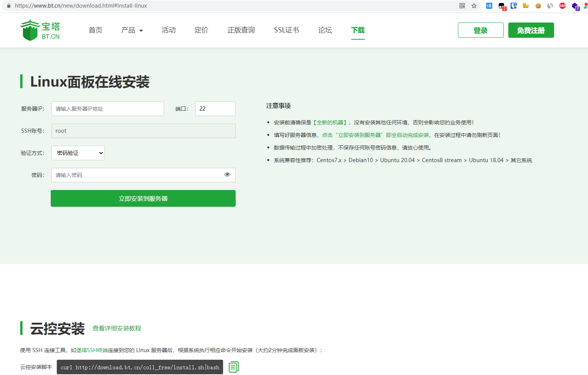
Task: Click the 登录 login button
Action: coord(481,30)
